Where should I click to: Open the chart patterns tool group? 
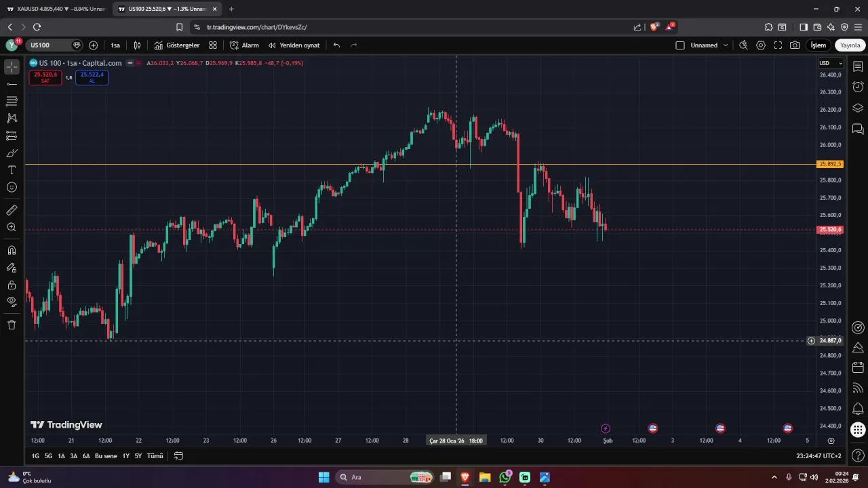pos(12,118)
